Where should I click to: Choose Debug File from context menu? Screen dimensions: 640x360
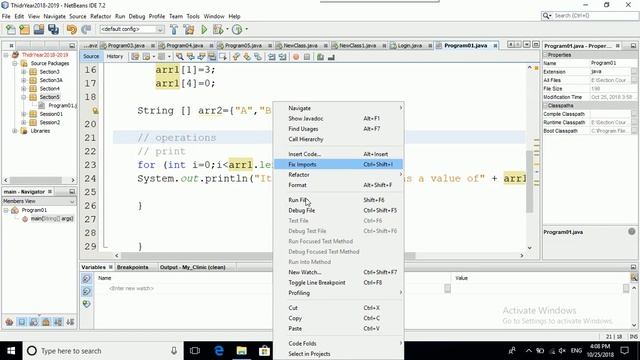338,210
